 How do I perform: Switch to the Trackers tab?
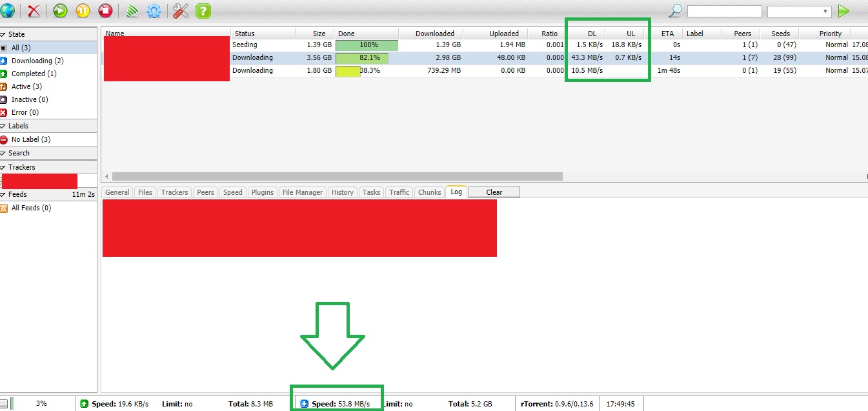tap(174, 192)
